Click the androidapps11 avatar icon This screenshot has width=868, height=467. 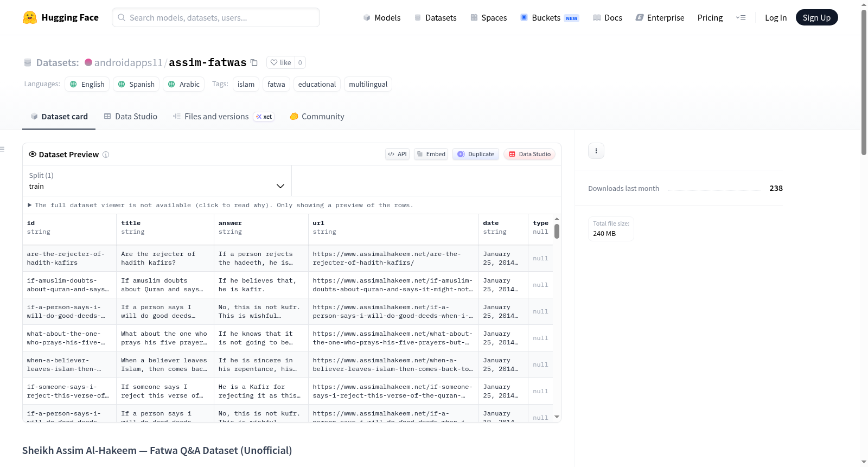click(88, 62)
